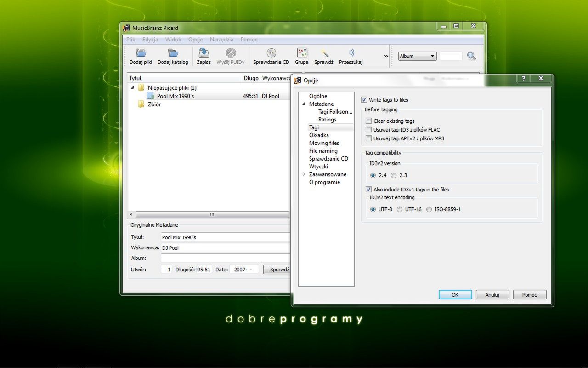Click the Utwór track number field
The height and width of the screenshot is (368, 588).
(x=166, y=270)
